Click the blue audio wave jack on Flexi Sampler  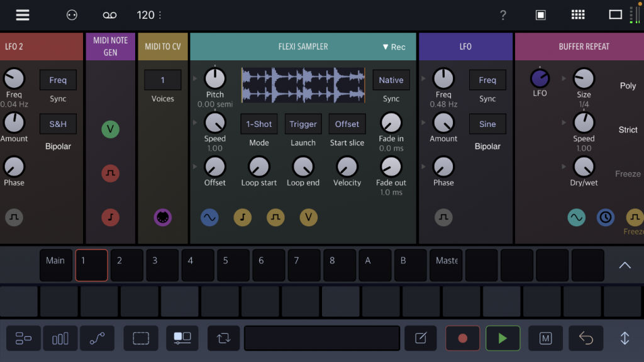pos(209,217)
